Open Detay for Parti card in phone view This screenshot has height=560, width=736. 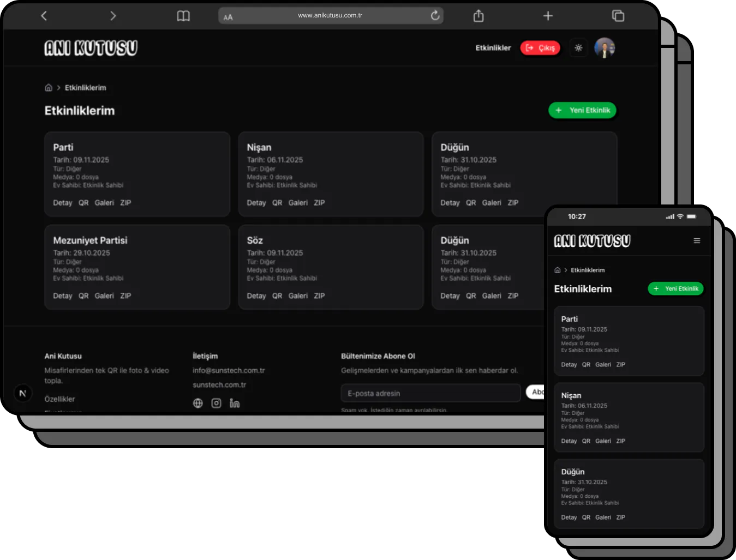pyautogui.click(x=569, y=365)
